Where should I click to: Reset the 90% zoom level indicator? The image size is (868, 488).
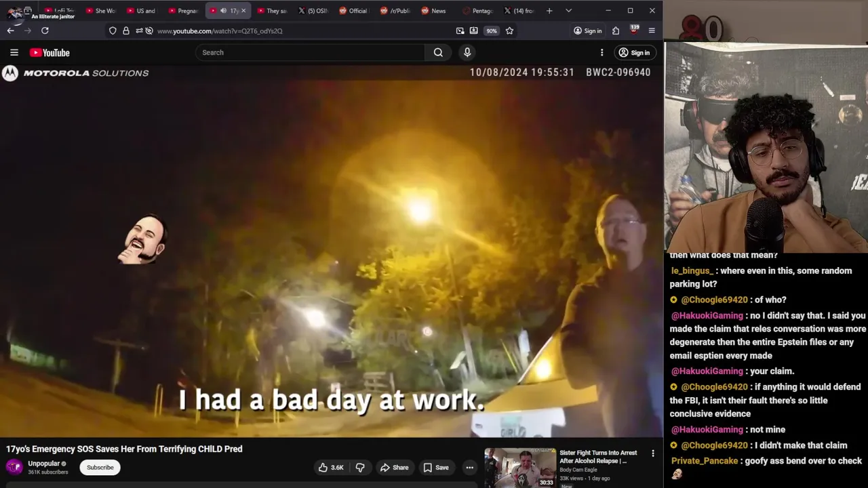[x=491, y=30]
